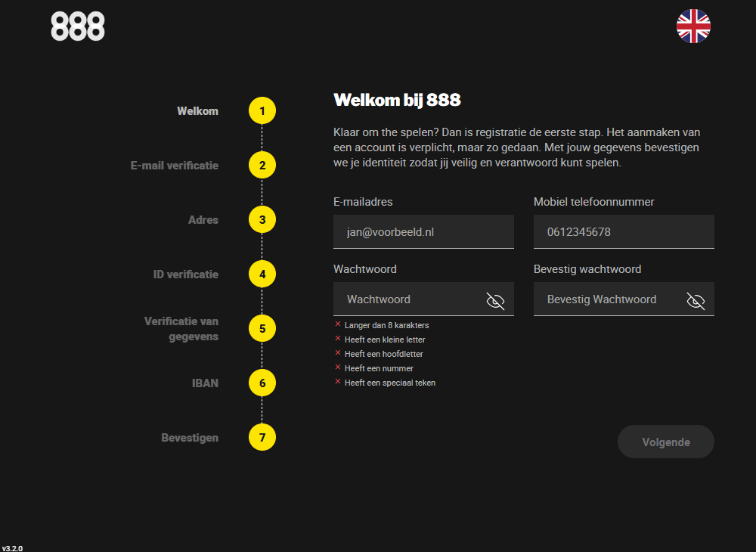Click the 'Heeft een hoofdletter' requirement
This screenshot has width=756, height=552.
pos(384,355)
